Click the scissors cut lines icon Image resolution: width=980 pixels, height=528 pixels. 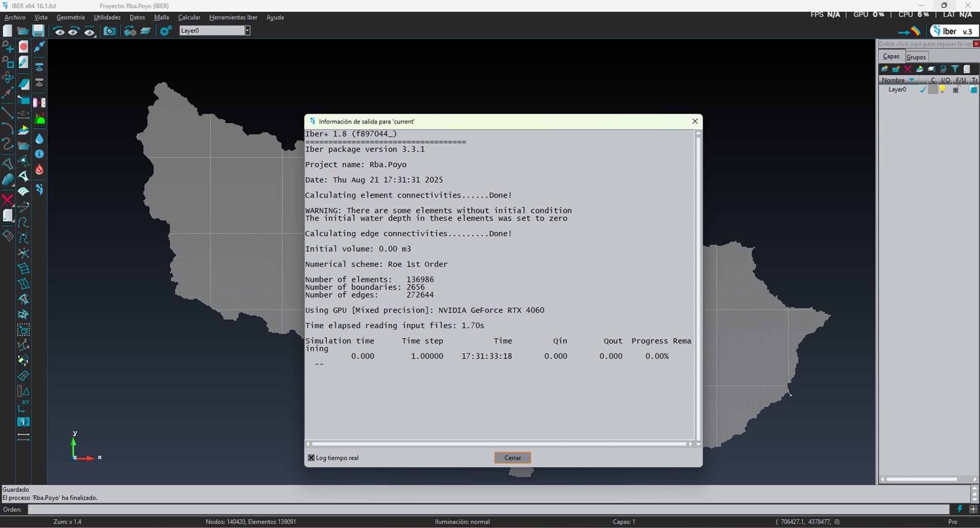(x=23, y=253)
